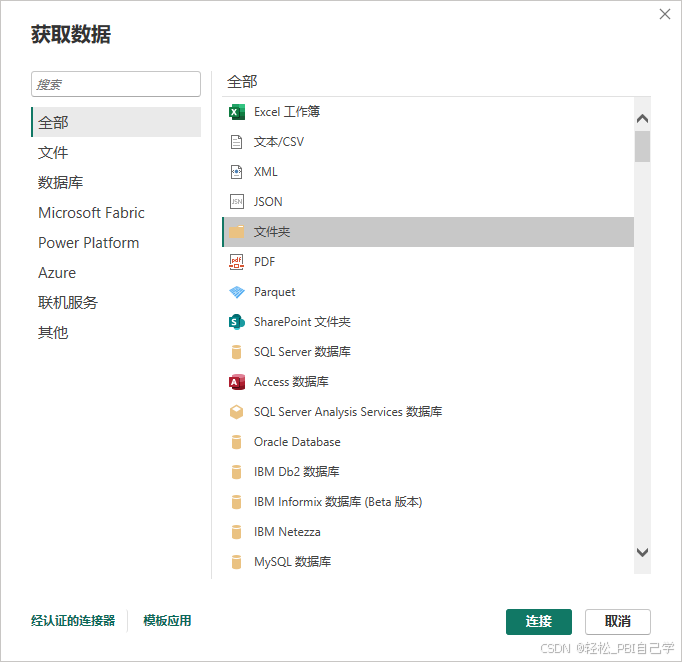
Task: Click the IBM Db2 数据库 cylinder icon
Action: pyautogui.click(x=237, y=472)
